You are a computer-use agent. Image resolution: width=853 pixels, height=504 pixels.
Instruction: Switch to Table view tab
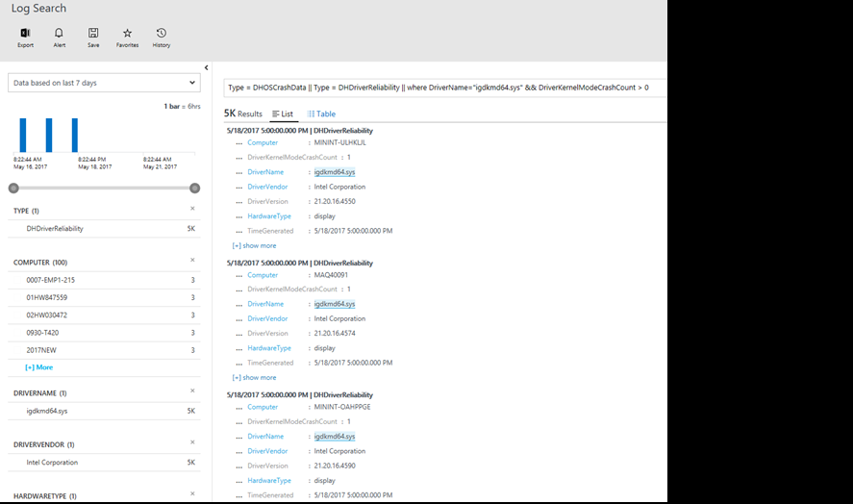point(321,113)
